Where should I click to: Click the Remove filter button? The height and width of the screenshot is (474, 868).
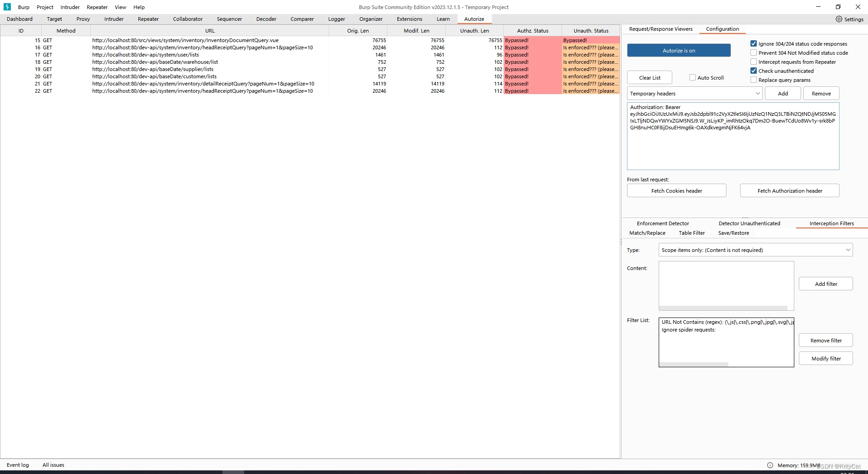point(826,340)
